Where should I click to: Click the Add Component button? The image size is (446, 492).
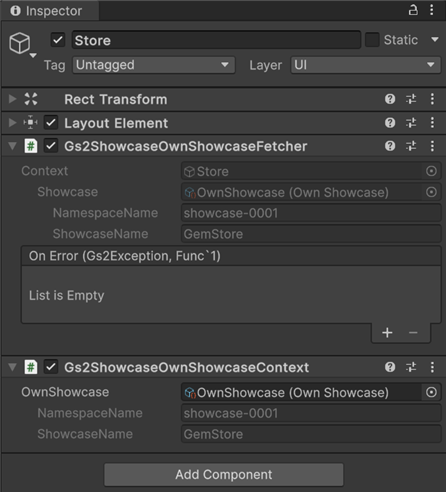point(224,474)
